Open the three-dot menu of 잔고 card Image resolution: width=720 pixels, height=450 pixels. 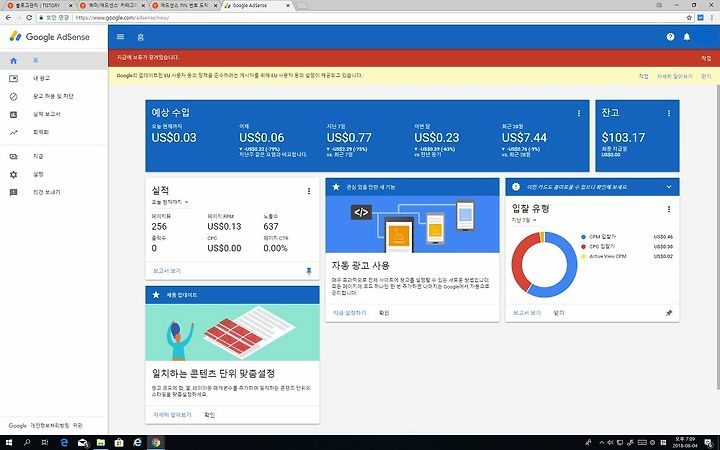pyautogui.click(x=669, y=113)
